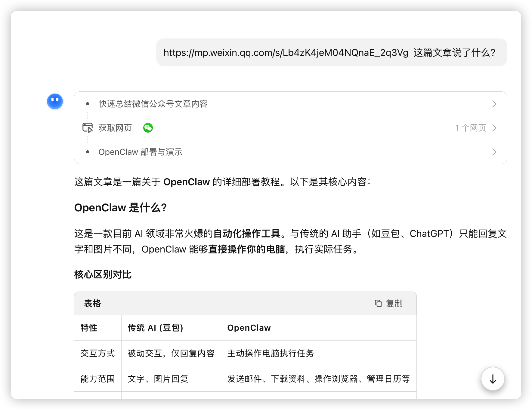Select the 传统 AI (豆包) column header
The image size is (532, 410).
pyautogui.click(x=171, y=328)
